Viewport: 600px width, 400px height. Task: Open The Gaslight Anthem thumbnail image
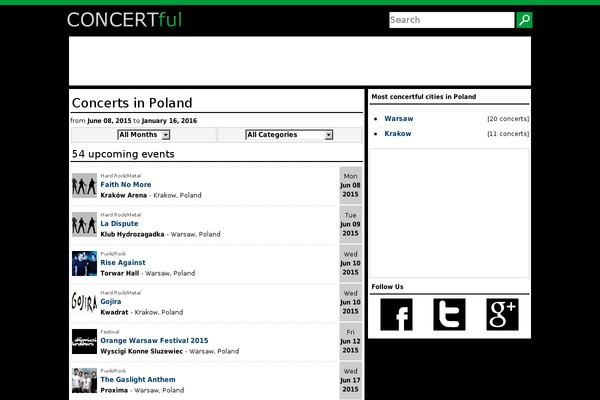point(84,380)
